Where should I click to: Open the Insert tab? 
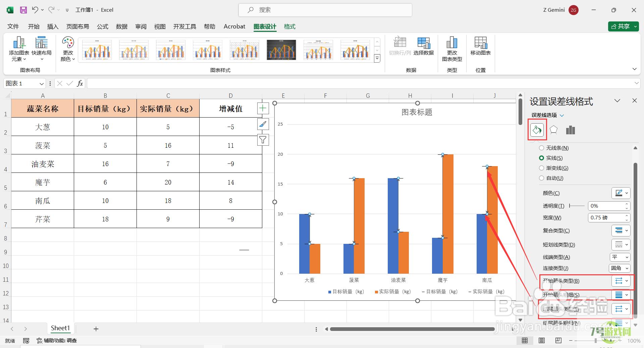click(53, 26)
